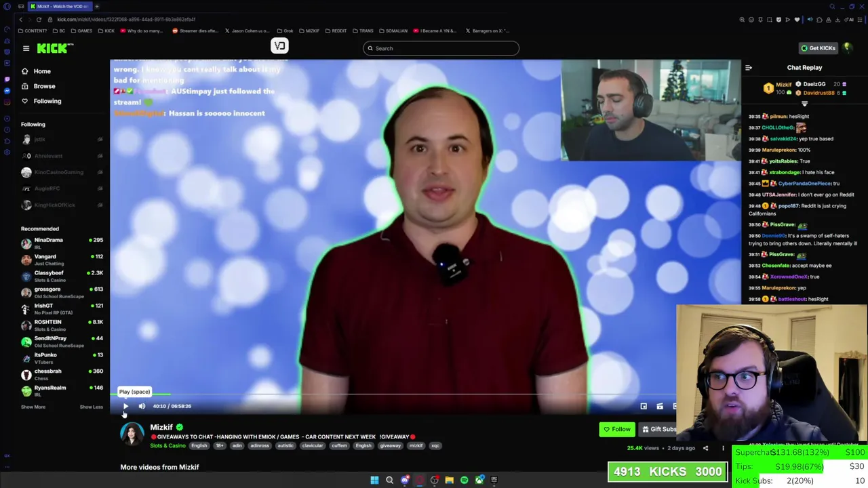868x488 pixels.
Task: Open the KICK bookmark folder
Action: pyautogui.click(x=106, y=30)
